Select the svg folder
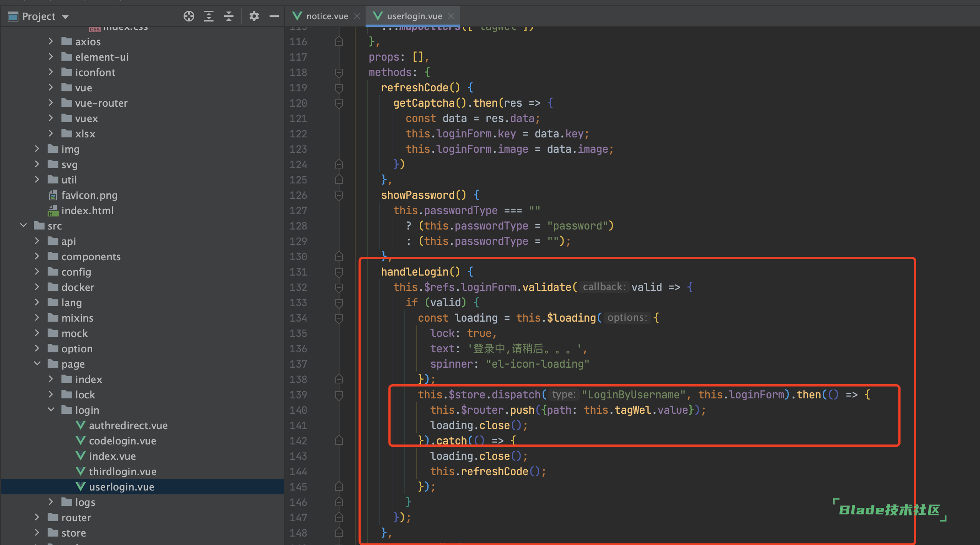Image resolution: width=980 pixels, height=545 pixels. coord(69,165)
